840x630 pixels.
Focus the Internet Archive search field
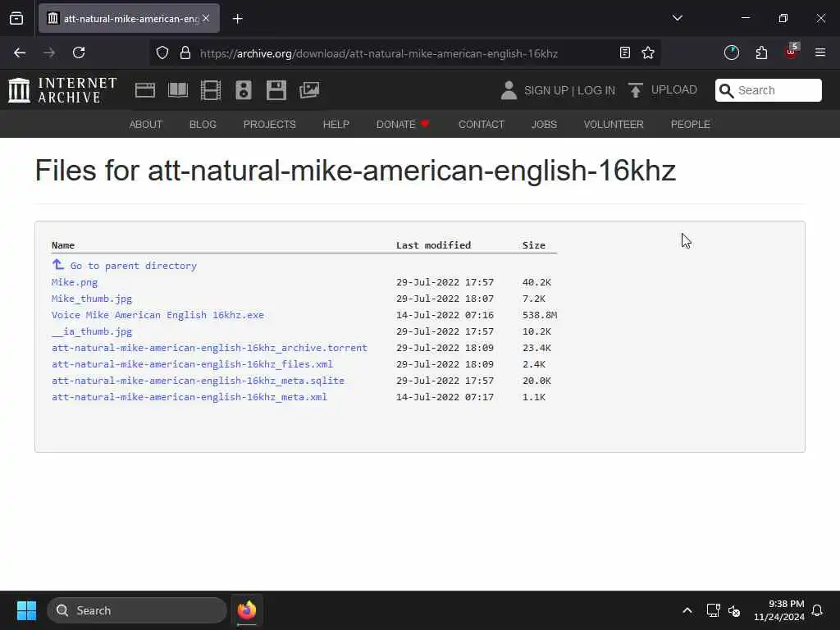pos(768,90)
